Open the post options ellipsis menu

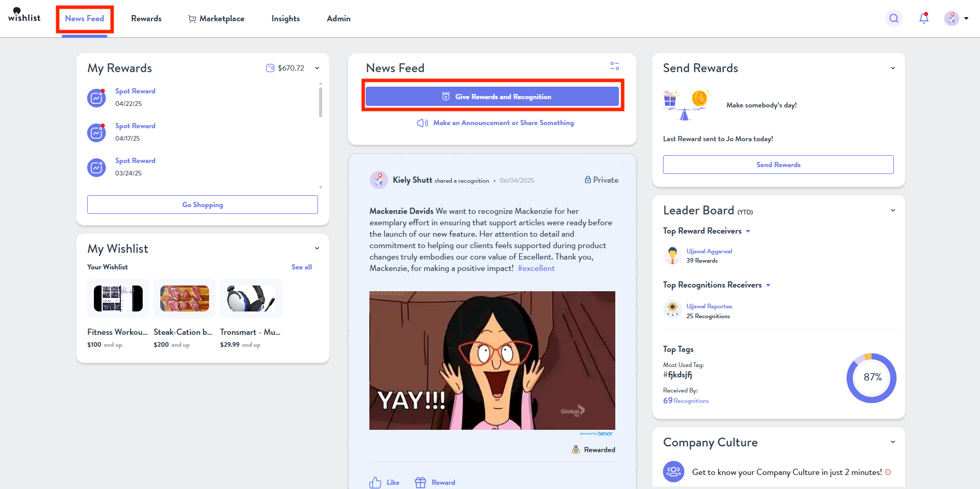pos(625,166)
